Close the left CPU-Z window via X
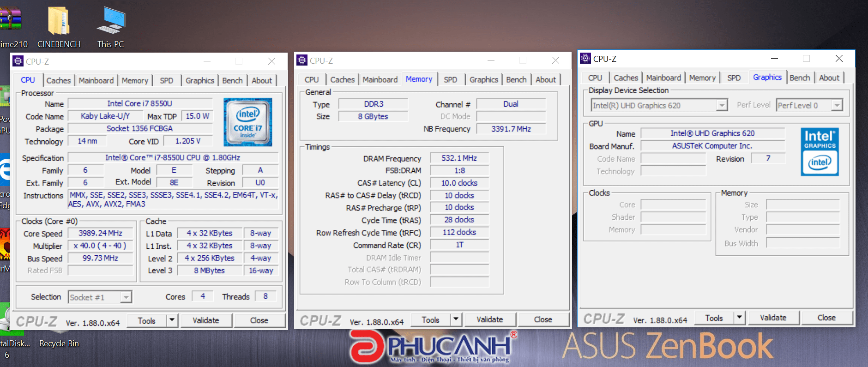Viewport: 868px width, 367px height. (x=272, y=61)
